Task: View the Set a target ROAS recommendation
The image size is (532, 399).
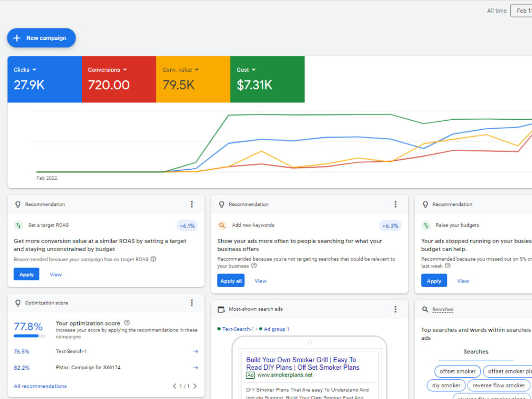Action: point(56,275)
